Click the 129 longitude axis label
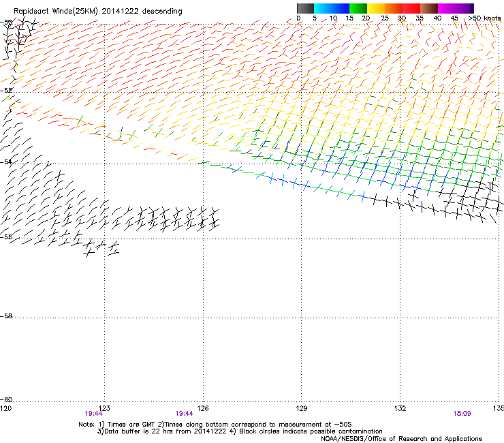Screen dimensions: 504x443 302,408
